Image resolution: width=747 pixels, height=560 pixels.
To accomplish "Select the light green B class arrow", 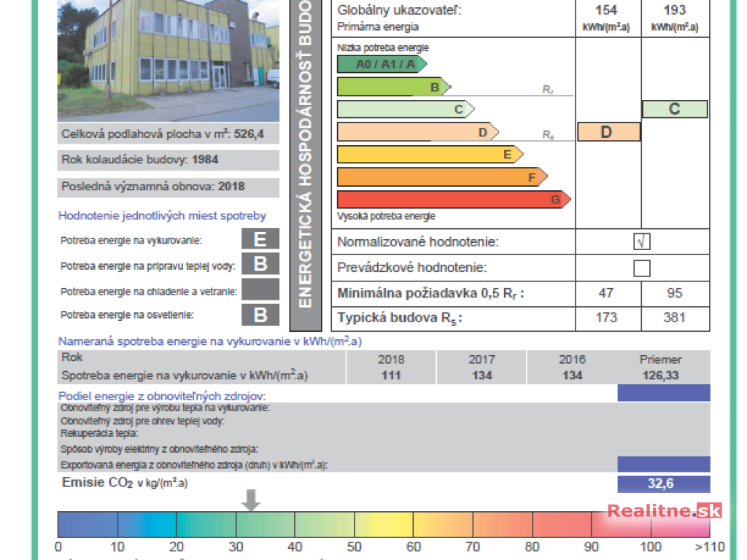I will (393, 87).
